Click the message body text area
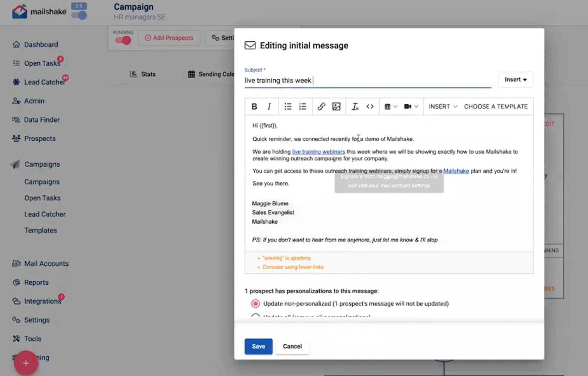 389,183
